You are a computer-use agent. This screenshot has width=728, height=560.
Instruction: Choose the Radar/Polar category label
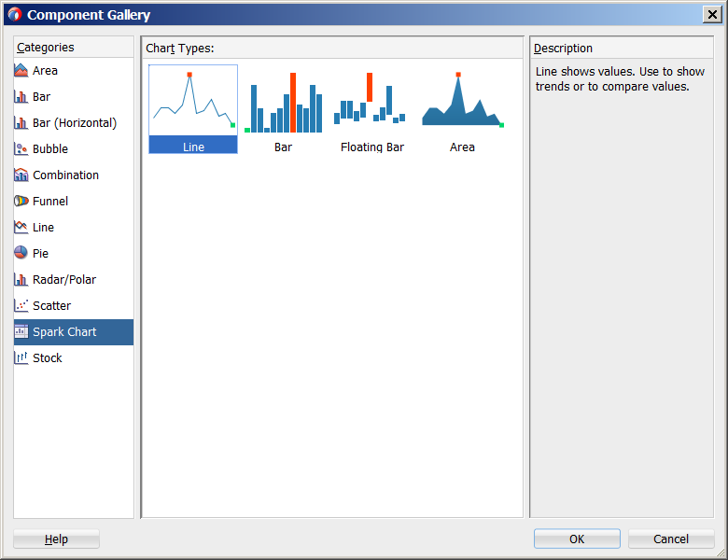pos(64,280)
